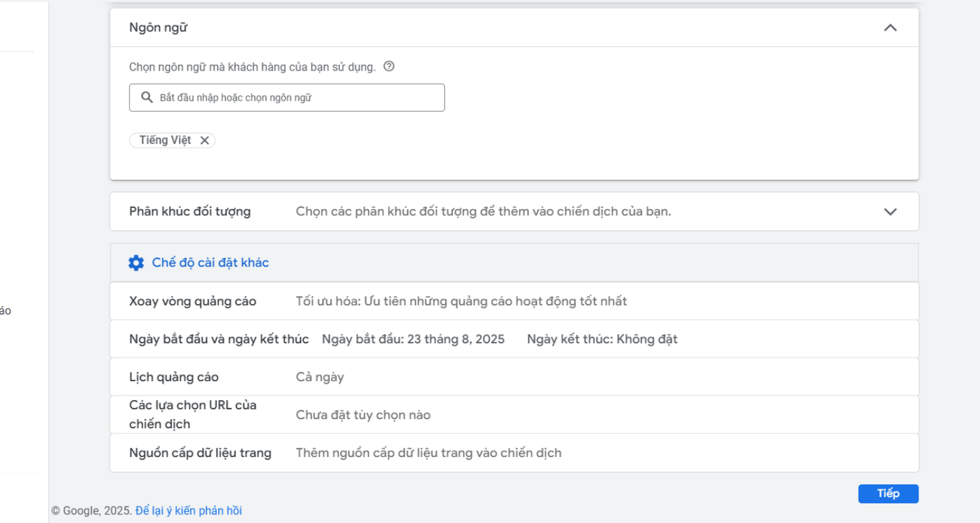Screen dimensions: 980x523
Task: Open the Lịch quảng cáo setting
Action: pyautogui.click(x=174, y=377)
